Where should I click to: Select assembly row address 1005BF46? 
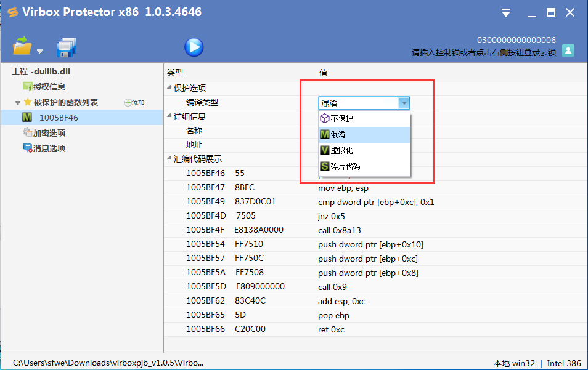coord(205,173)
